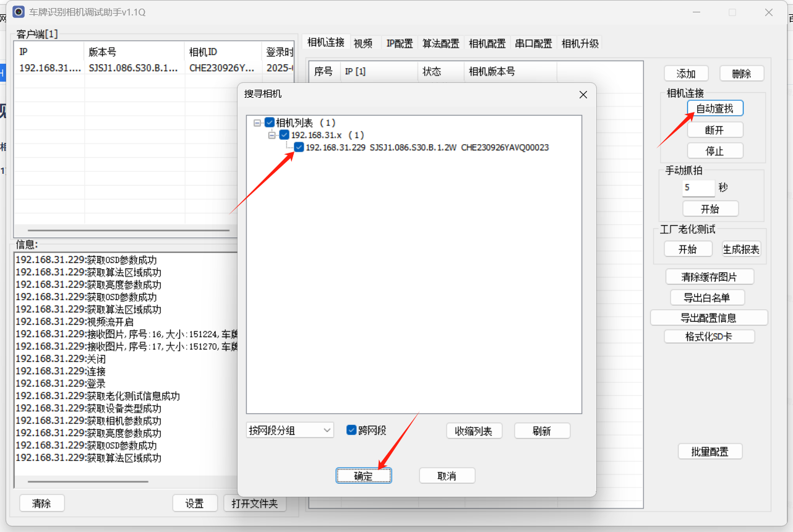793x532 pixels.
Task: Click the 停止 button
Action: pyautogui.click(x=715, y=151)
